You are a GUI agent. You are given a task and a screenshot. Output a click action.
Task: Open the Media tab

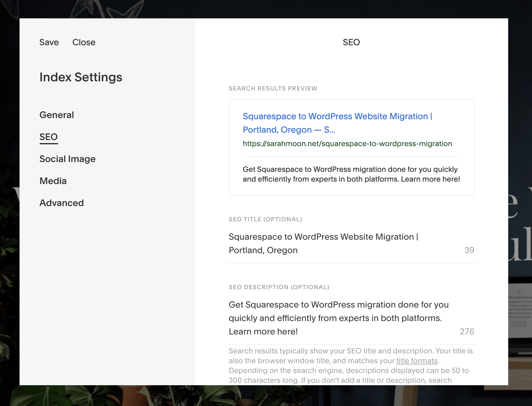pos(53,181)
